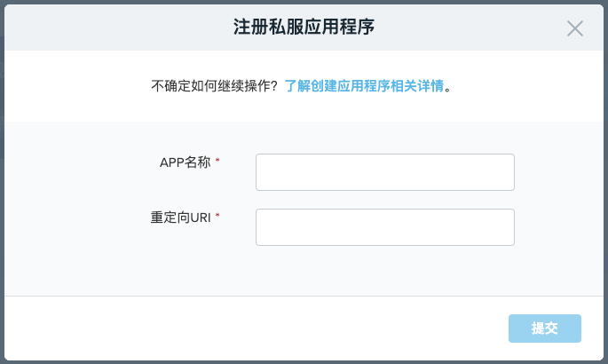Follow the blue help link about creating applications
Viewport: 608px width, 364px height.
coord(364,87)
